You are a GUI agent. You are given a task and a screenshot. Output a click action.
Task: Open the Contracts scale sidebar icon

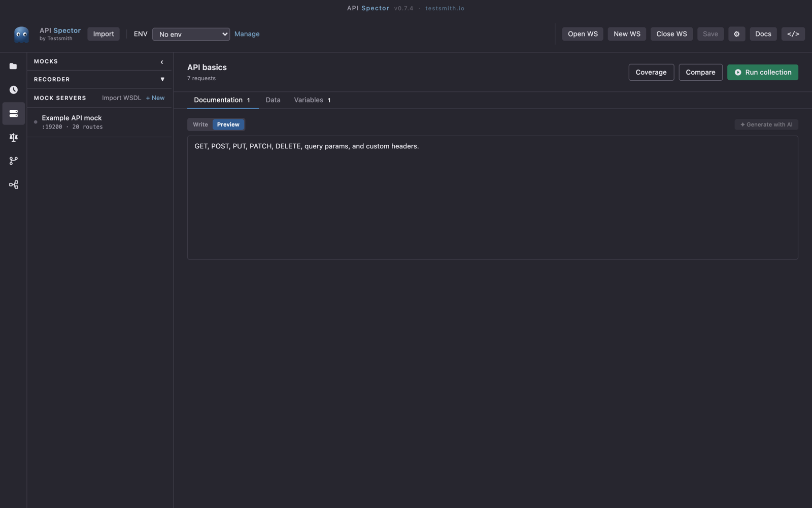point(13,137)
